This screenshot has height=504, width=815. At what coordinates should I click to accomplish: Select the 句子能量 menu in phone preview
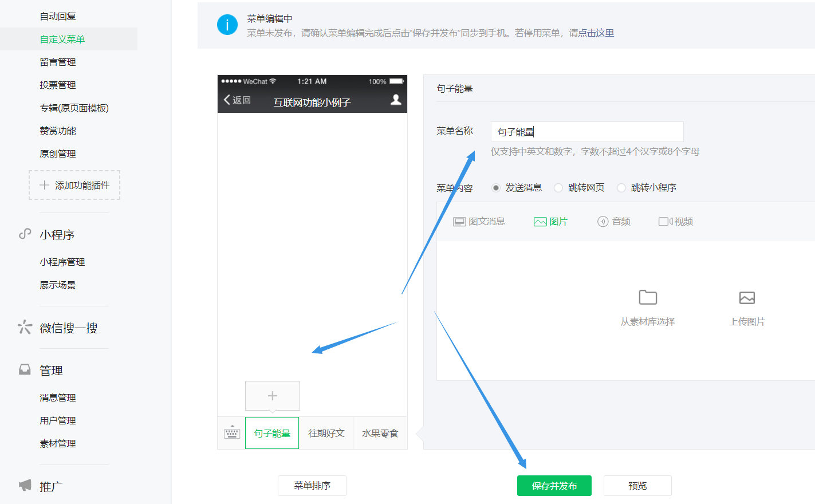click(272, 433)
